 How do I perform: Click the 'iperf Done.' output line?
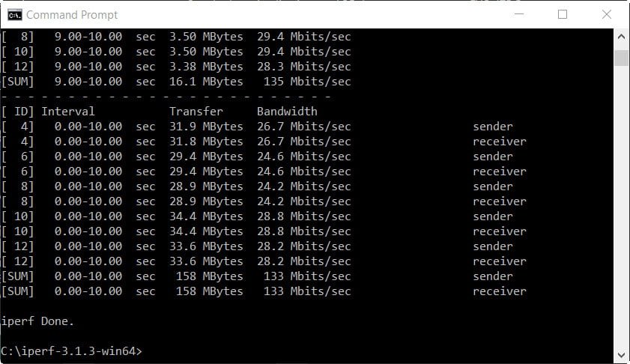tap(37, 321)
